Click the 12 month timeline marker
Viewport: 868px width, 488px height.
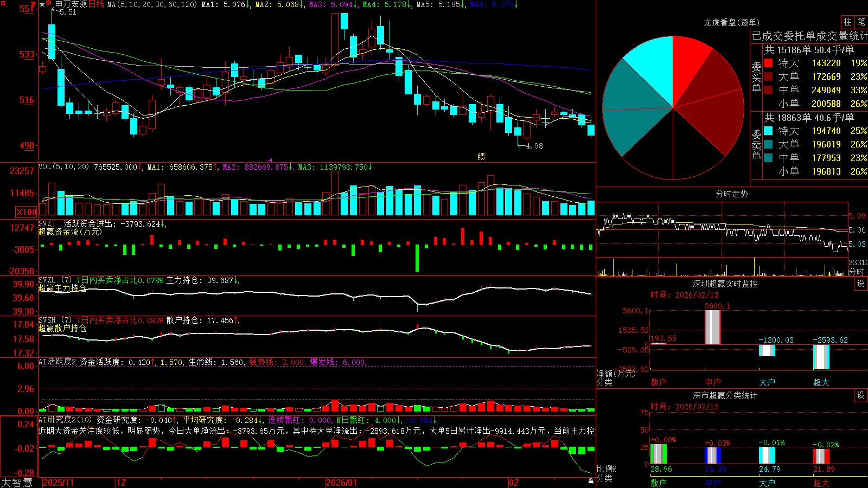point(122,483)
